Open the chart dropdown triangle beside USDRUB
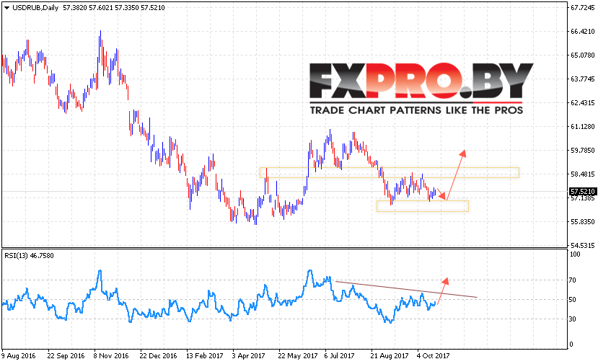The image size is (598, 364). (6, 8)
